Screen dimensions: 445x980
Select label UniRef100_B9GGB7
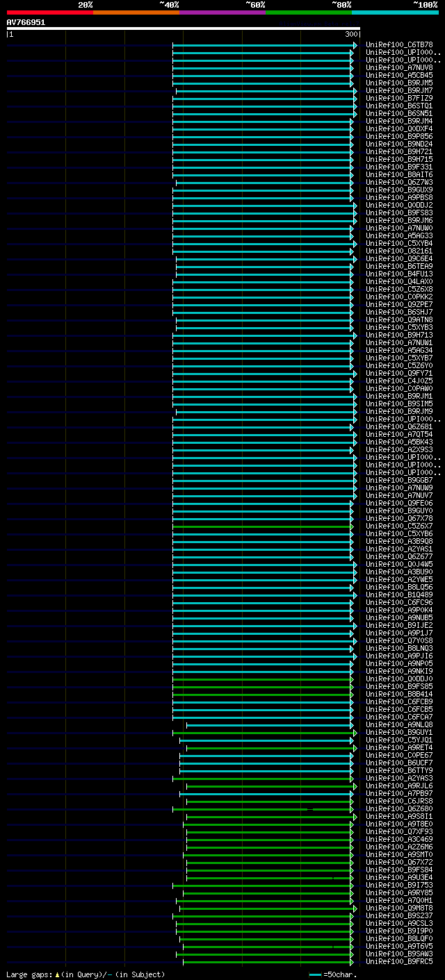(x=399, y=481)
